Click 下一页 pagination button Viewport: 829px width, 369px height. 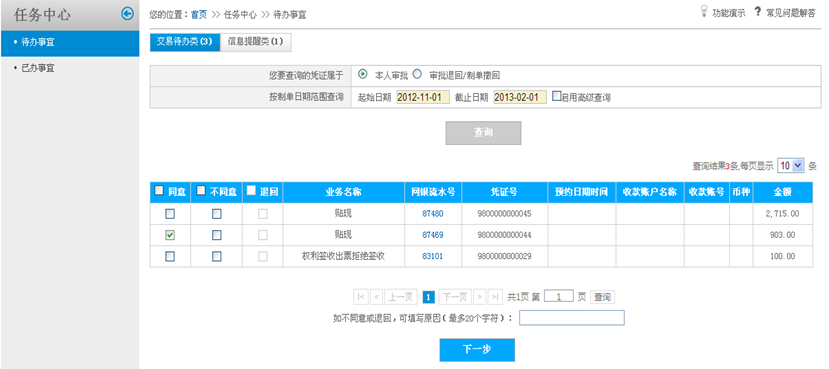(455, 297)
